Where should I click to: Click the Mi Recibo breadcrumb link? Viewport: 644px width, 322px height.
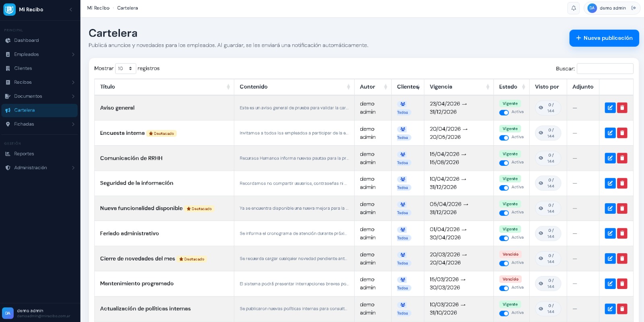click(98, 8)
